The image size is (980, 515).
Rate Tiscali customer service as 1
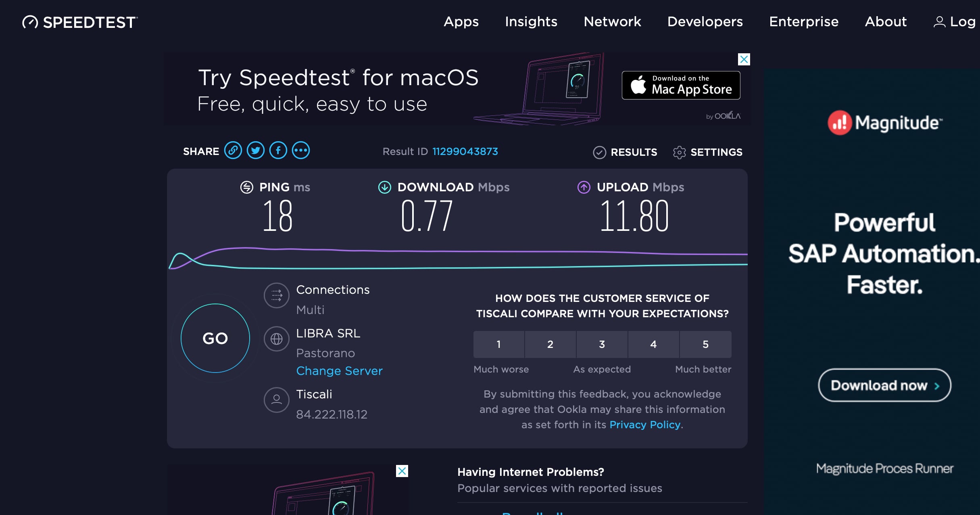click(499, 344)
